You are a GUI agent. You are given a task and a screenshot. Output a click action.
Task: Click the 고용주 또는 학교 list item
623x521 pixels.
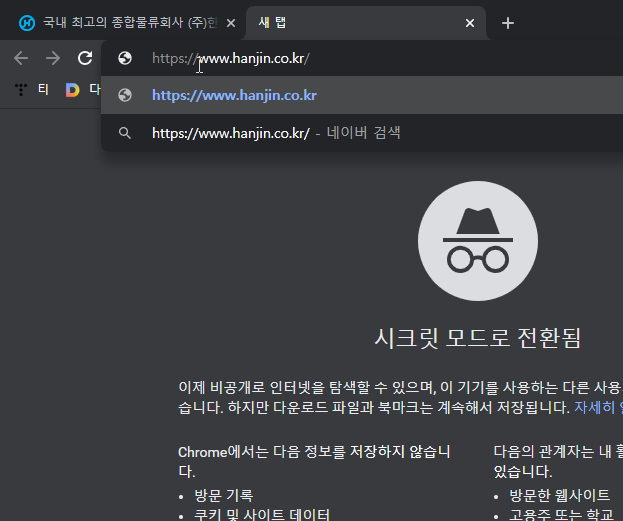(561, 515)
